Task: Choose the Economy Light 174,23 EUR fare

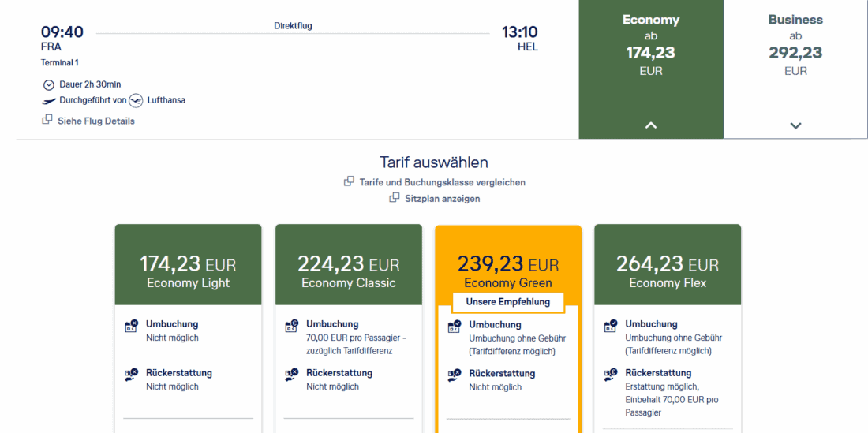Action: point(188,270)
